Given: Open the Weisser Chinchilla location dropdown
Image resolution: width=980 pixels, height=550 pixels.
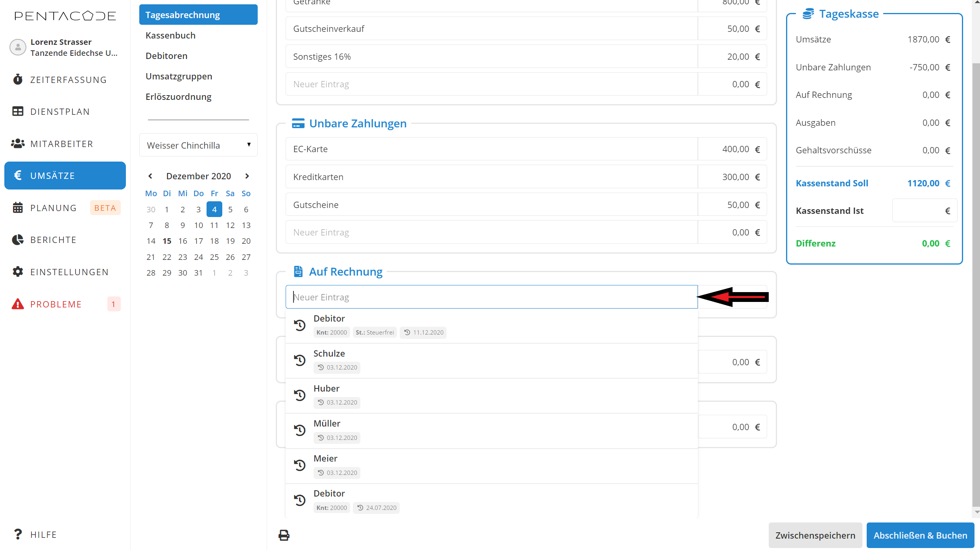Looking at the screenshot, I should (x=198, y=145).
